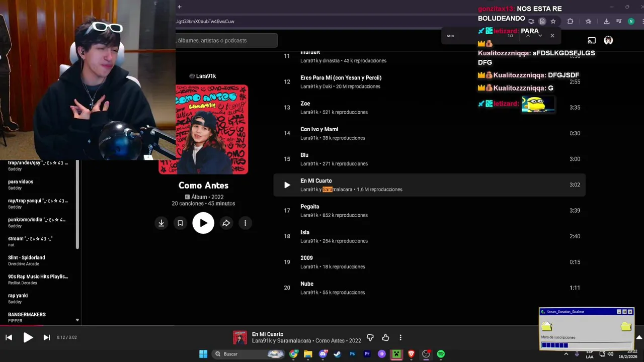Screen dimensions: 644x362
Task: Open the Windows Start menu
Action: 203,354
